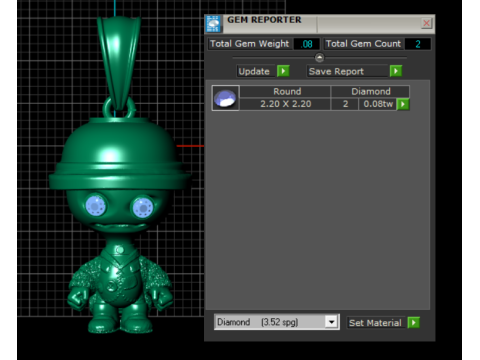Viewport: 480px width, 360px height.
Task: Click the green arrow next to Update
Action: [283, 71]
